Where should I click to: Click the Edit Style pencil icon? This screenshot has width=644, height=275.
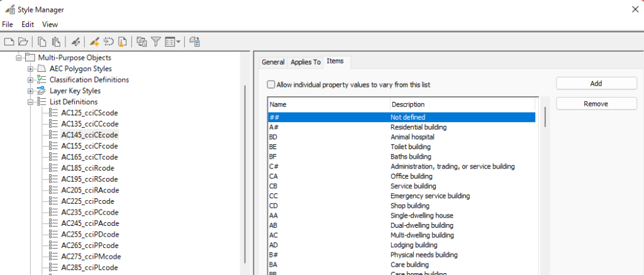click(75, 42)
